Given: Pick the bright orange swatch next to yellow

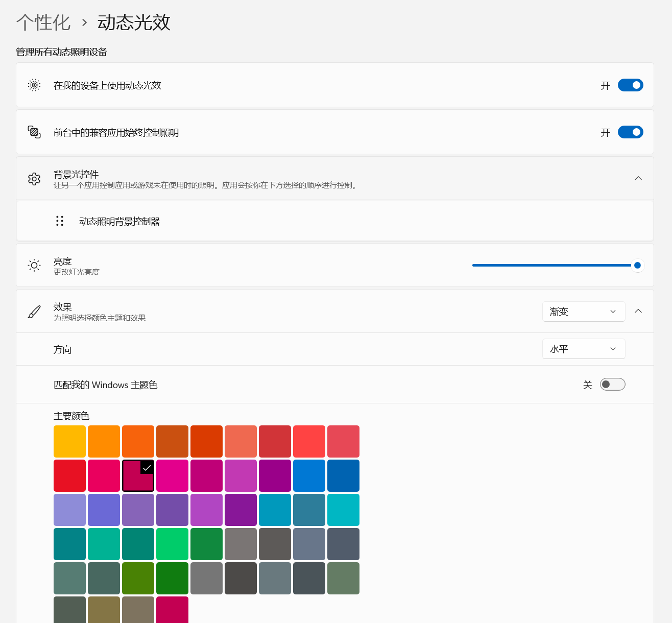Looking at the screenshot, I should [104, 441].
